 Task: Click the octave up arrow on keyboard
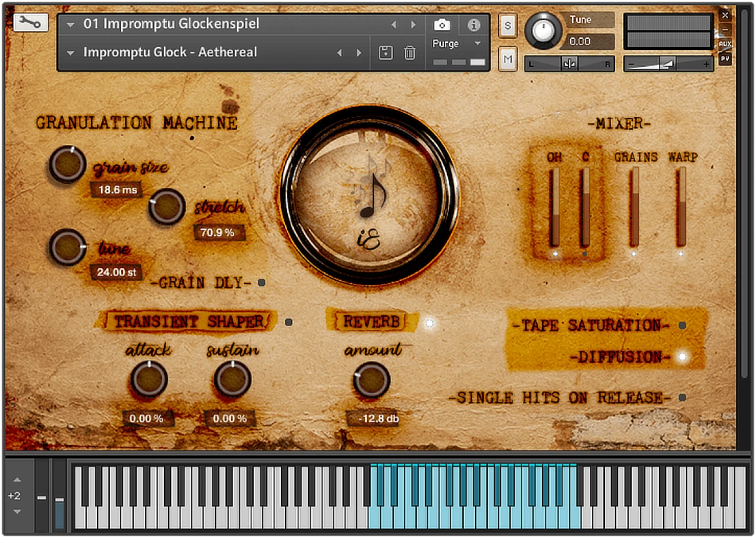tap(17, 480)
